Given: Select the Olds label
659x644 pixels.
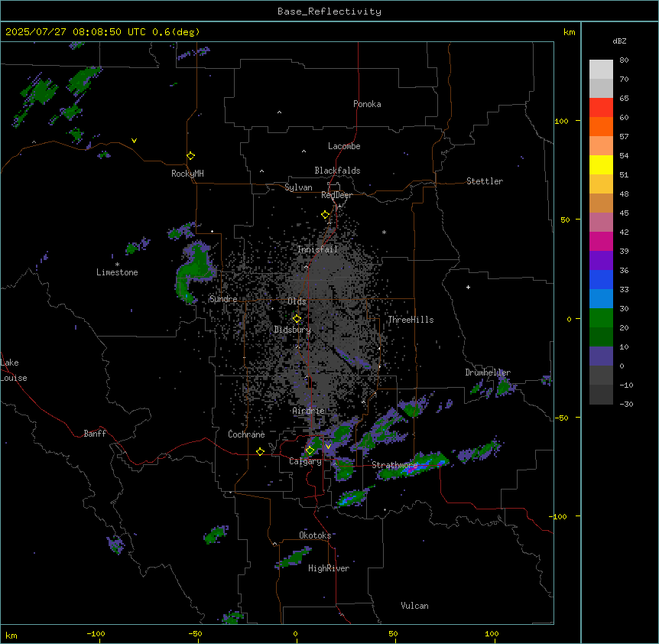Looking at the screenshot, I should click(297, 301).
